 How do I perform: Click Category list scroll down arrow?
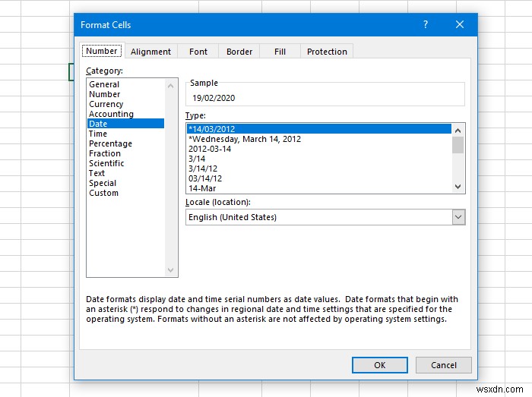point(171,270)
